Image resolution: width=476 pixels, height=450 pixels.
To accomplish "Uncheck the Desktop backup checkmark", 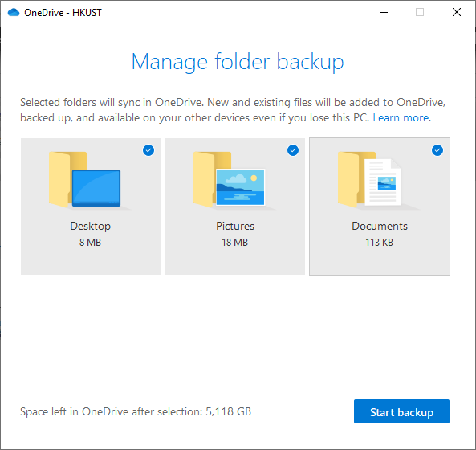I will (x=148, y=150).
